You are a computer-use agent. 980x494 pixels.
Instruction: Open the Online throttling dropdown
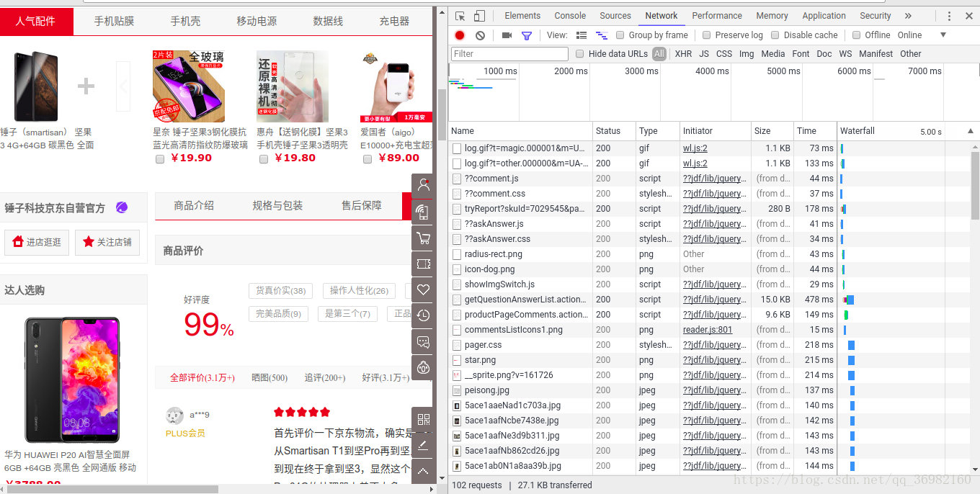(x=922, y=35)
